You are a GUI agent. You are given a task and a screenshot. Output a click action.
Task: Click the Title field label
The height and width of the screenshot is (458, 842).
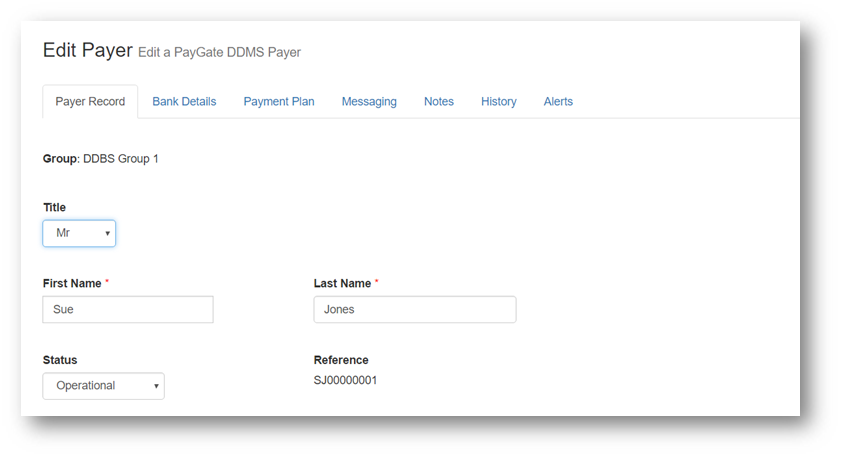coord(54,208)
